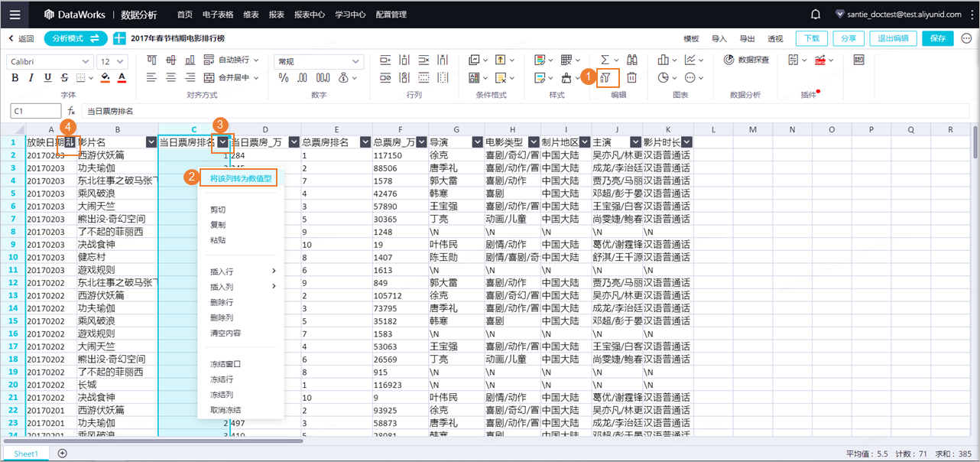Screen dimensions: 980x462
Task: Click the insert row icon
Action: 385,60
